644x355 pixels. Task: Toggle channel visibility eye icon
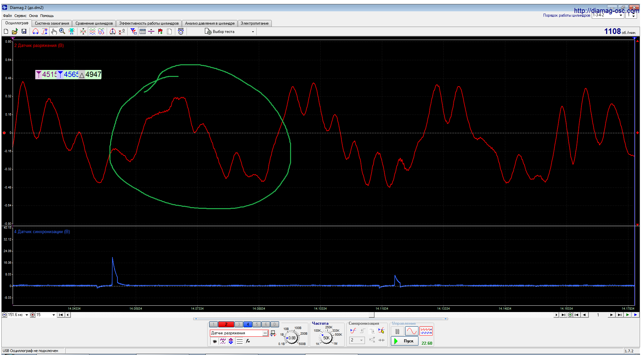click(x=215, y=341)
